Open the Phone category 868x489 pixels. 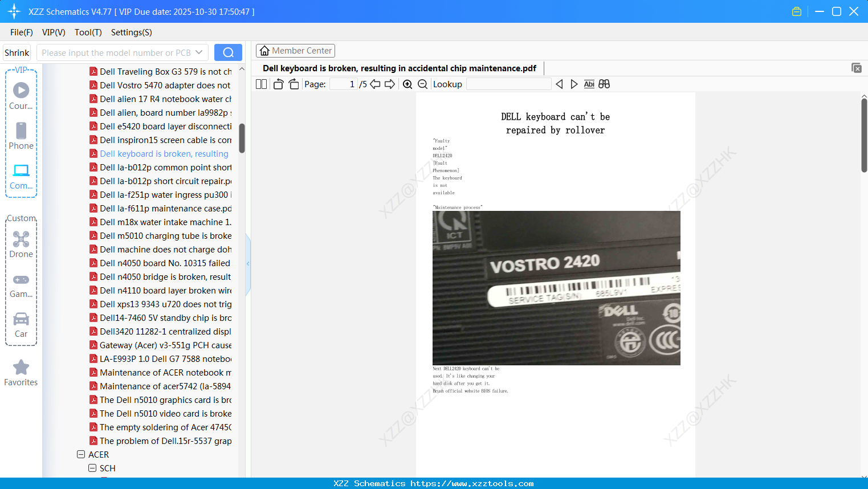[21, 136]
